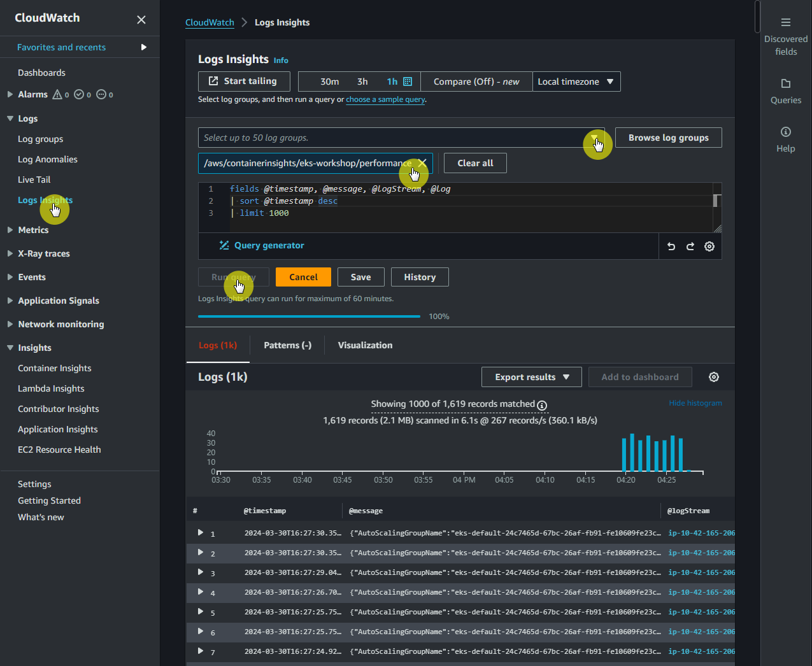Open Lambda Insights page
Viewport: 812px width, 666px height.
pos(51,388)
